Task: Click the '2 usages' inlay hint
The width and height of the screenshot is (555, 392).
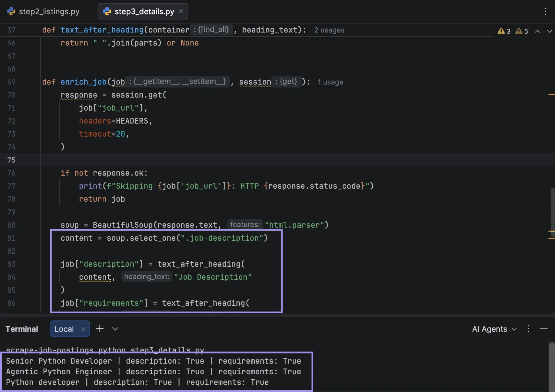Action: [x=329, y=30]
